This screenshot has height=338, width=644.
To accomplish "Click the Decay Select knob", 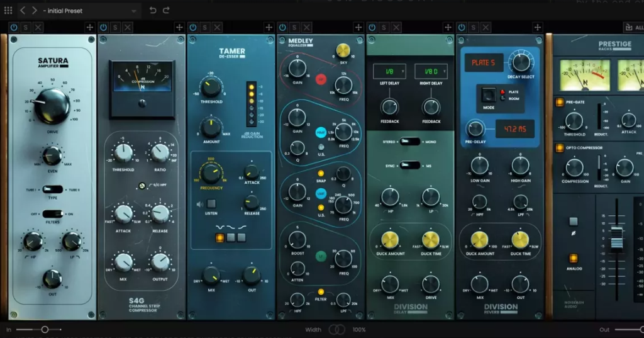I will [521, 62].
